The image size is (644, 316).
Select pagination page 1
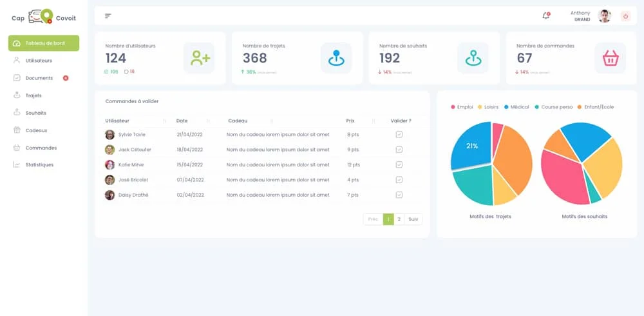(x=388, y=219)
